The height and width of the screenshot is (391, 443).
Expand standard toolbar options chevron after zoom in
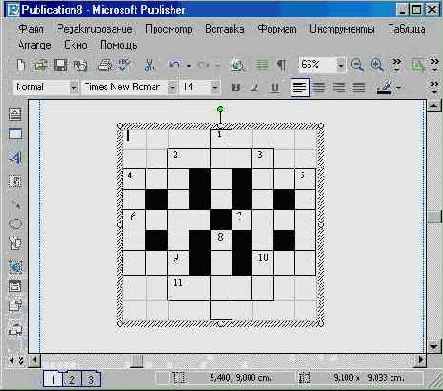tap(397, 65)
